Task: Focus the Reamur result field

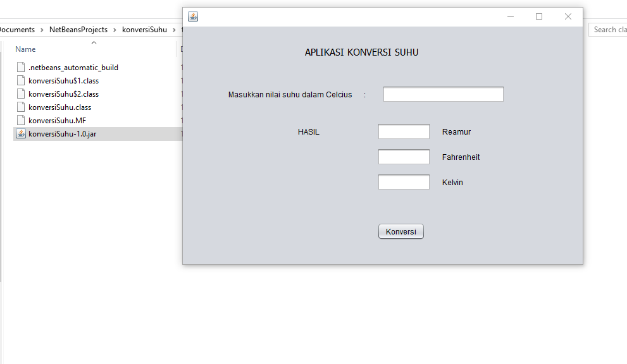Action: (x=404, y=131)
